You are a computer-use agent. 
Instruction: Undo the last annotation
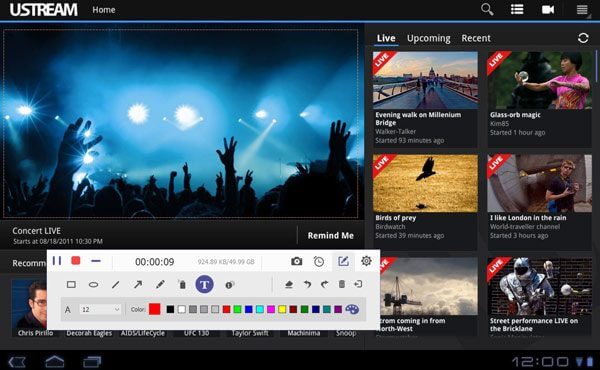307,284
